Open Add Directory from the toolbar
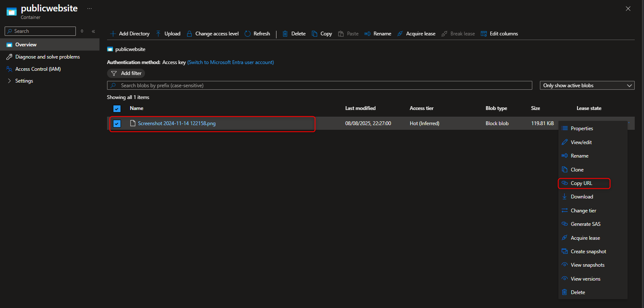The image size is (644, 308). 113,33
